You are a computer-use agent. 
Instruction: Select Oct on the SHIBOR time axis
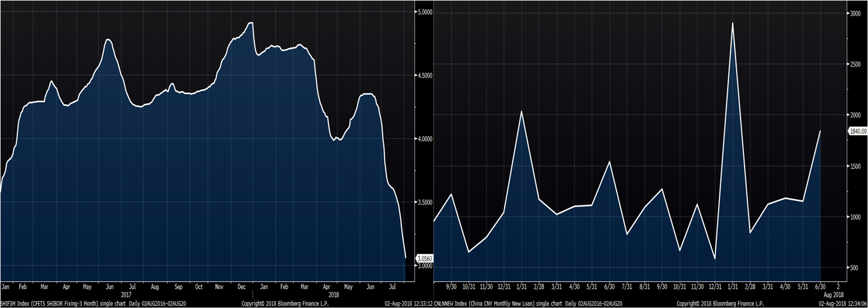pos(198,287)
